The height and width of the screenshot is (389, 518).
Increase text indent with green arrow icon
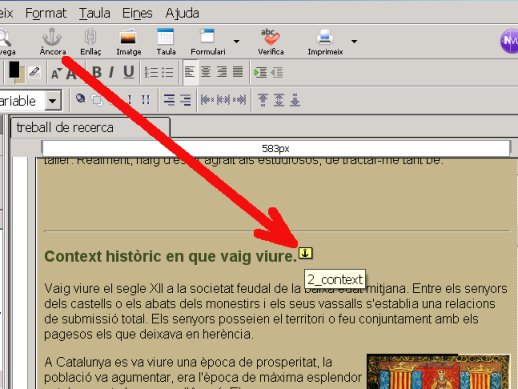click(260, 72)
